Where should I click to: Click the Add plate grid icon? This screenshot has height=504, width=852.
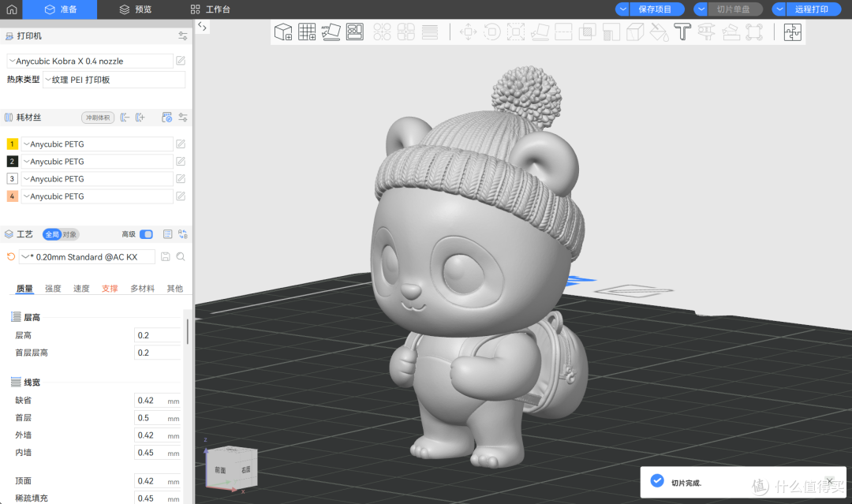click(x=307, y=32)
